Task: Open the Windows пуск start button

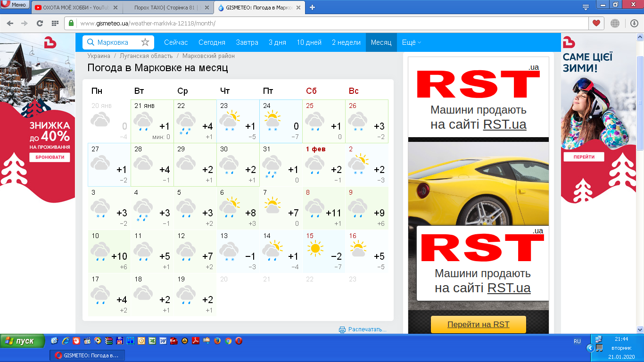Action: pos(22,341)
